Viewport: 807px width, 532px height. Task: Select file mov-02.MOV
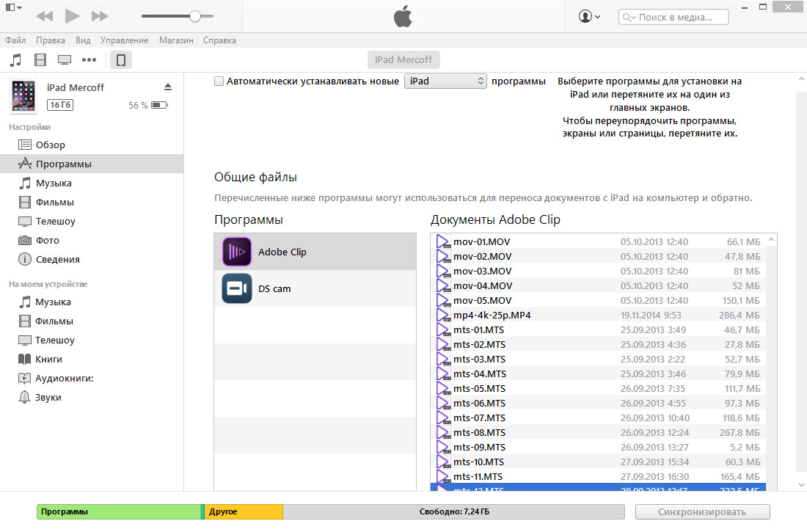pos(598,257)
